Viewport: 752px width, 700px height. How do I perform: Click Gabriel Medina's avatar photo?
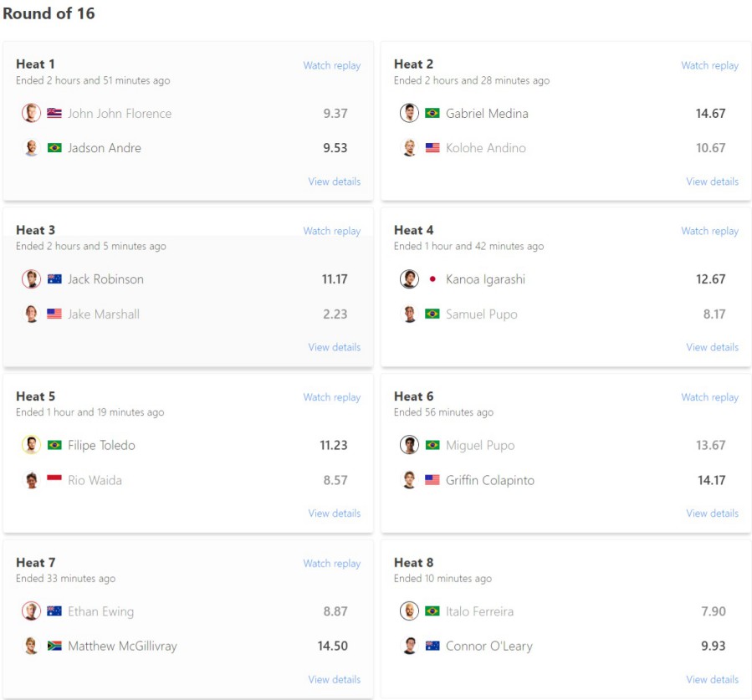coord(409,113)
